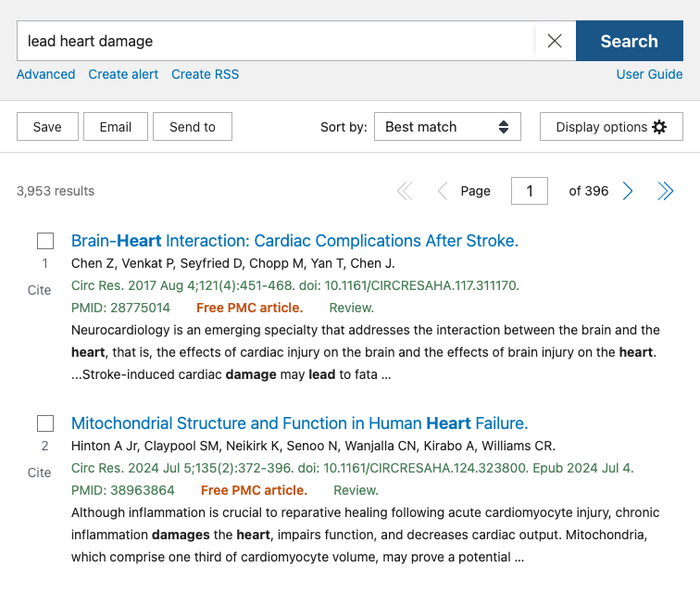The height and width of the screenshot is (593, 700).
Task: Select checkbox for Brain-Heart Interaction article
Action: click(45, 241)
